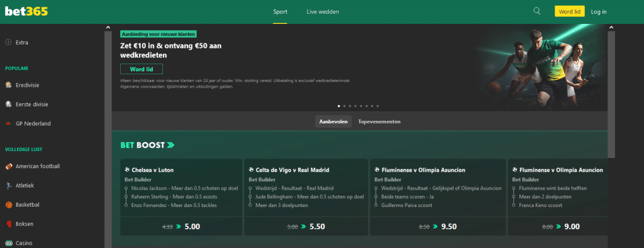Click the boost arrows next to the 5.00 odds

pos(179,226)
